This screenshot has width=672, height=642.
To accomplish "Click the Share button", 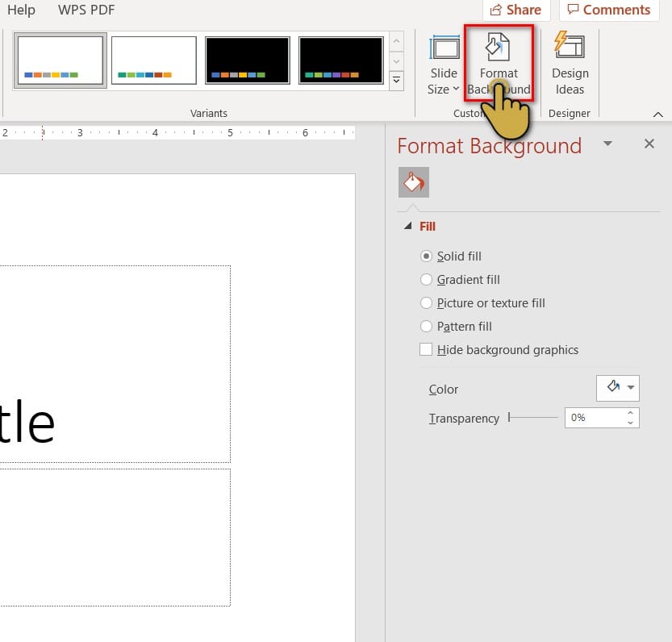I will (x=515, y=10).
